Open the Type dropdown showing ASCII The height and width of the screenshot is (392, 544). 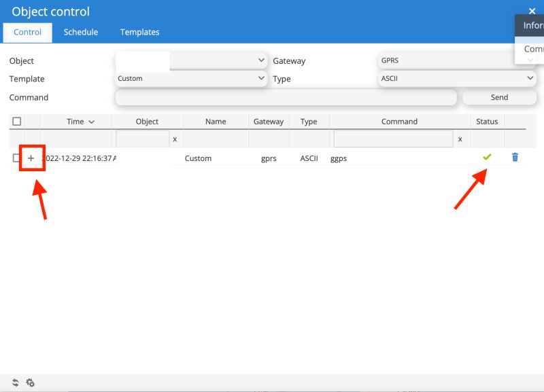(x=457, y=78)
